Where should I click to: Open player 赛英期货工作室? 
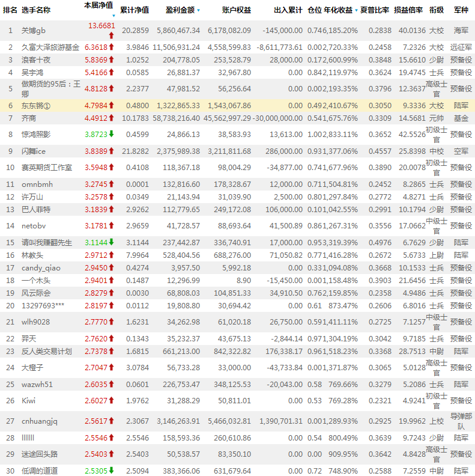coord(47,168)
